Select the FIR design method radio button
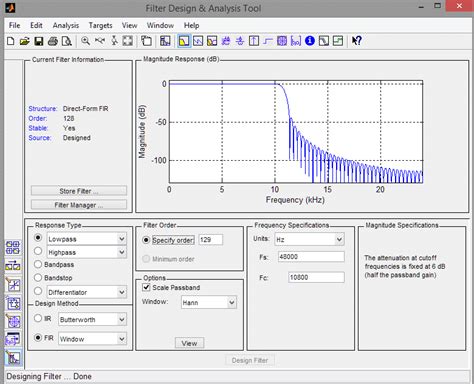The image size is (474, 384). tap(38, 338)
